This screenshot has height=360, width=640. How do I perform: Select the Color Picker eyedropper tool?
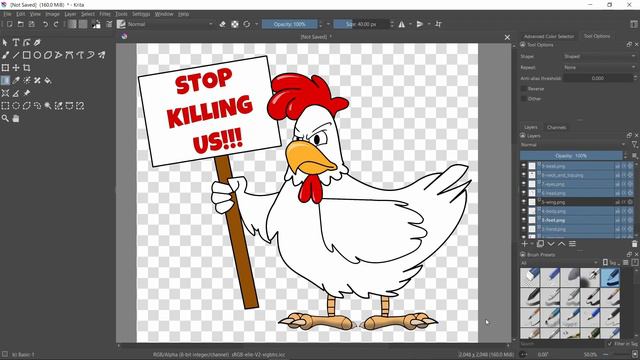(16, 80)
